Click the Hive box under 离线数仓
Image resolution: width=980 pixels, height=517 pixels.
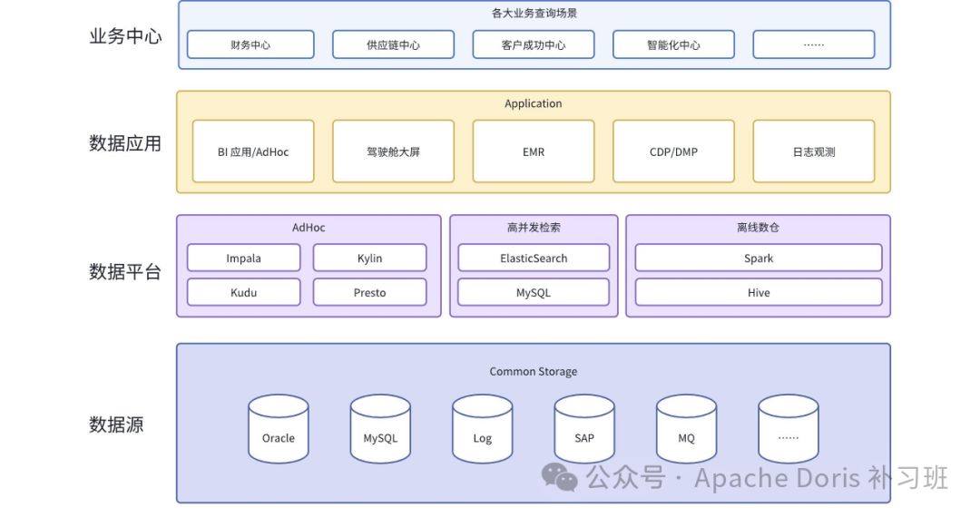(x=758, y=292)
